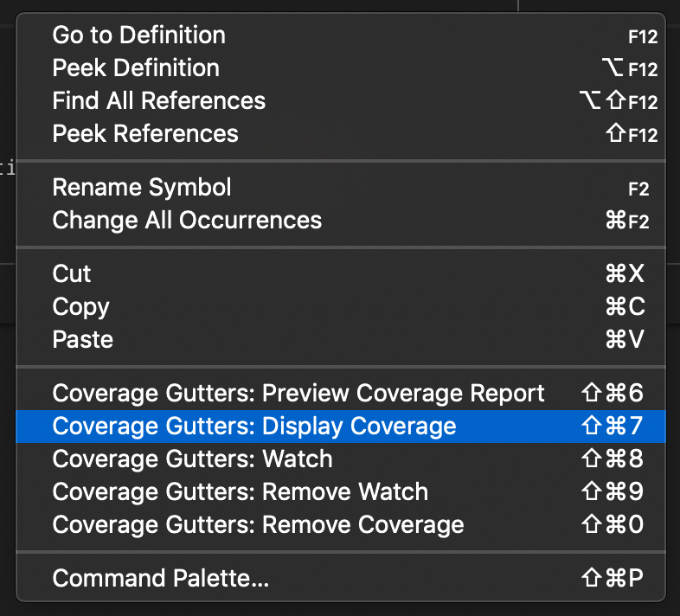Run Coverage Gutters: Display Coverage
The height and width of the screenshot is (616, 680).
(254, 427)
